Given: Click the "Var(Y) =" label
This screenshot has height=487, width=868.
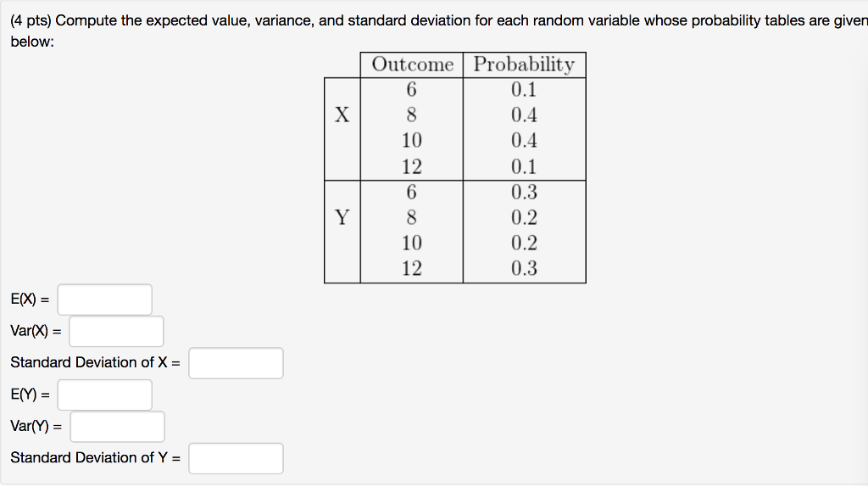Looking at the screenshot, I should coord(36,426).
